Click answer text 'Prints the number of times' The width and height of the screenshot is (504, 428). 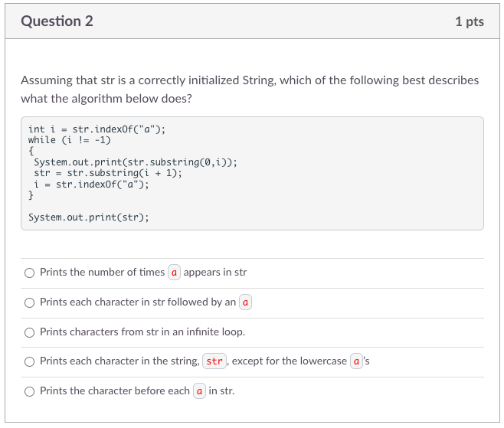(102, 273)
